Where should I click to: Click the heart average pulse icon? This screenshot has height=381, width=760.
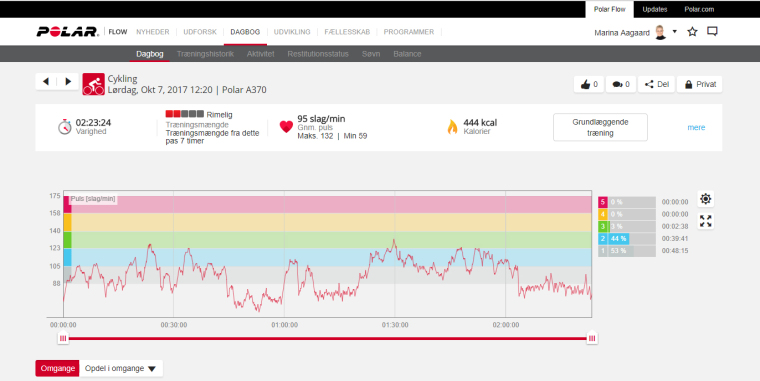click(286, 127)
